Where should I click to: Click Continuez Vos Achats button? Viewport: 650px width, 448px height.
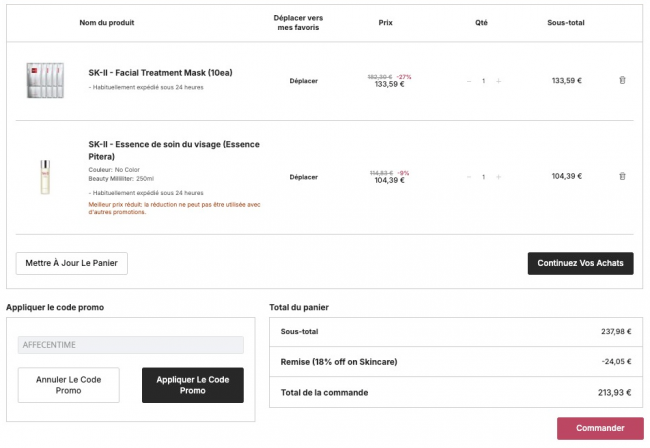point(580,263)
